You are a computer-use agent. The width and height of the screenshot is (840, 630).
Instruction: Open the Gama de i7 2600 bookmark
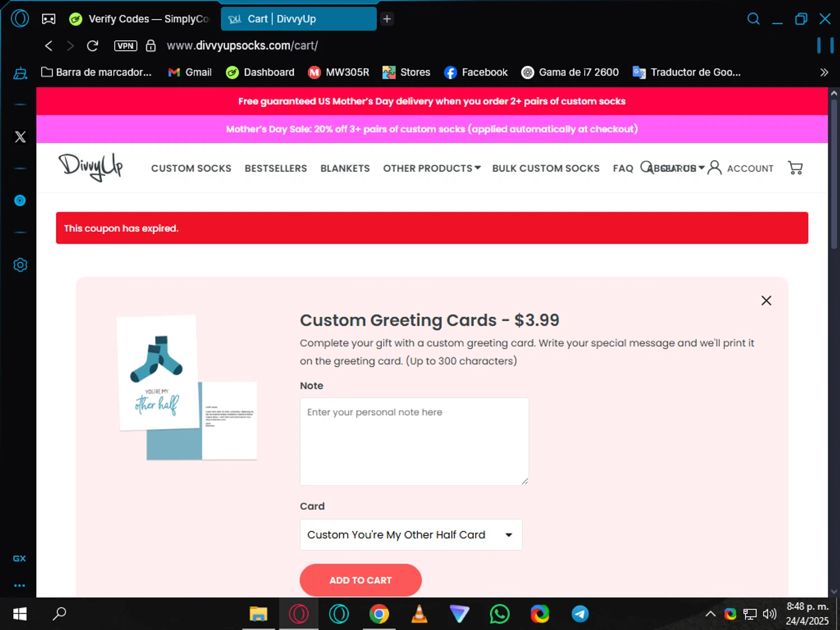[570, 72]
